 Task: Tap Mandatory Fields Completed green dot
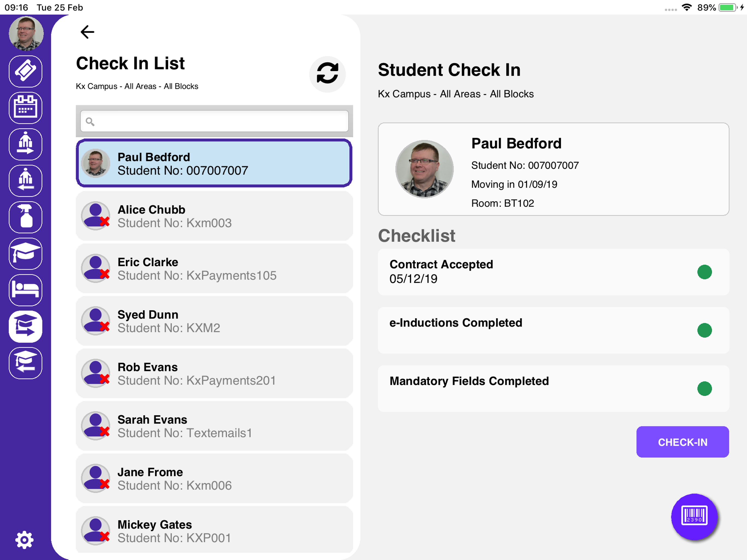point(704,389)
